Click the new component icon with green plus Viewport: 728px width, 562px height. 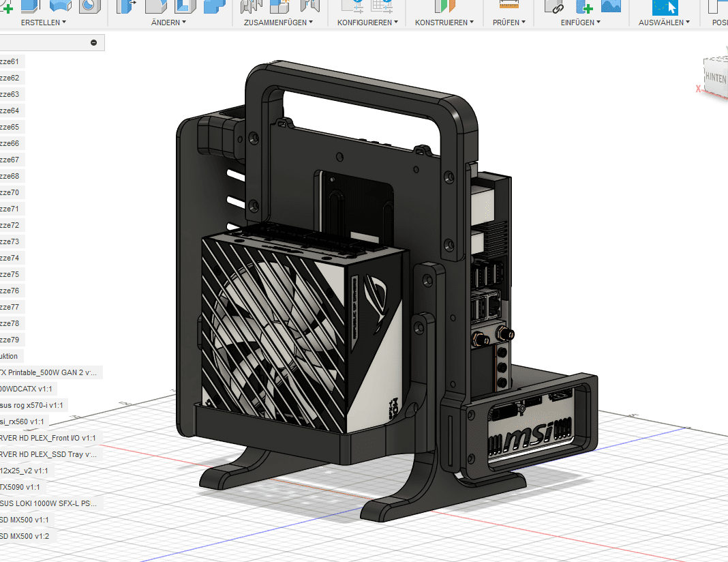(x=6, y=7)
